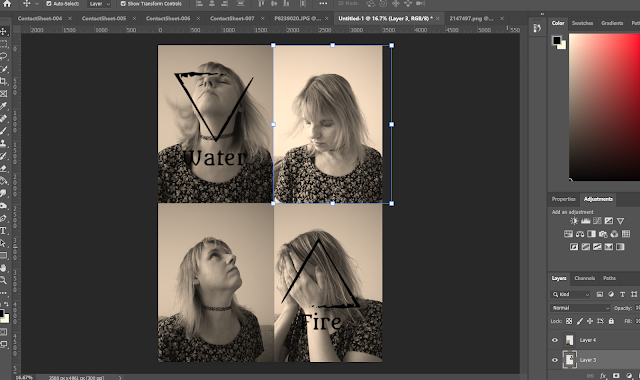The image size is (640, 380).
Task: Toggle type layer filter
Action: (622, 294)
